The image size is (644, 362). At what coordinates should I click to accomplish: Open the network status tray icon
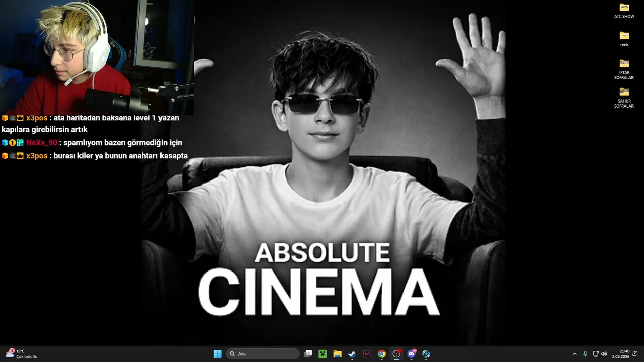(596, 354)
